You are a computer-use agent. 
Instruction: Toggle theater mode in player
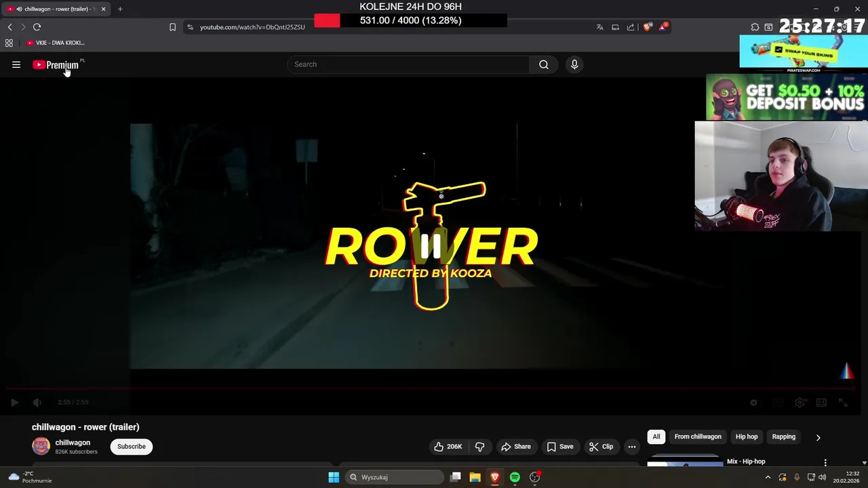(821, 403)
